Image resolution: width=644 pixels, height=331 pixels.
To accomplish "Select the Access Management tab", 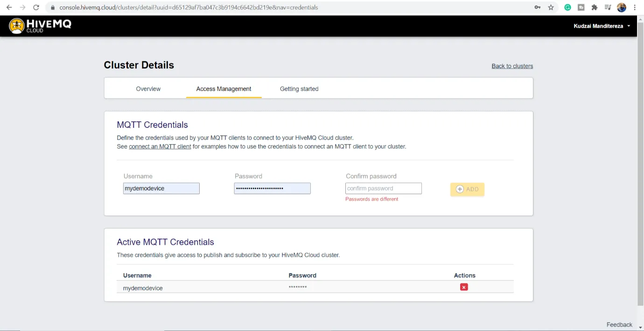I will point(224,89).
